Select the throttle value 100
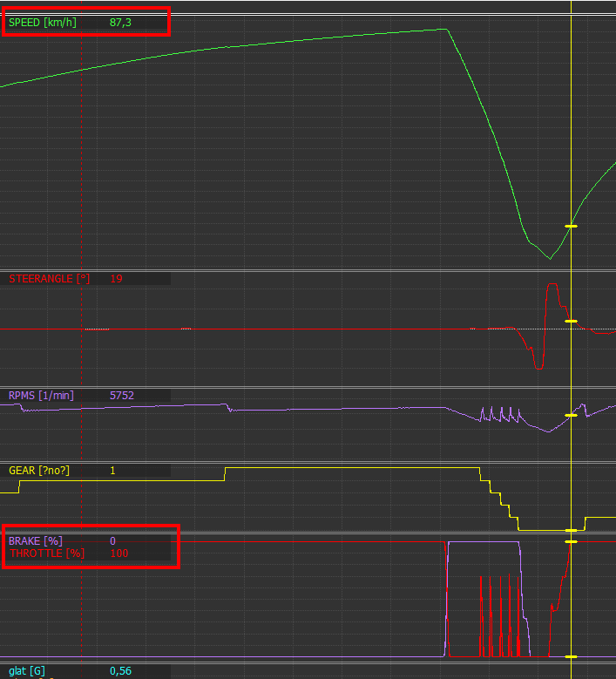This screenshot has width=616, height=679. (119, 553)
